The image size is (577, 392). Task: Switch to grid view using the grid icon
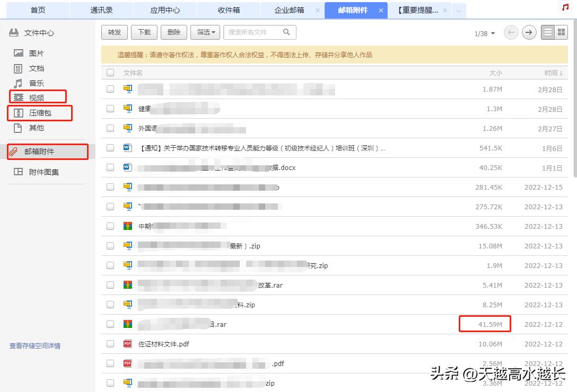point(560,32)
